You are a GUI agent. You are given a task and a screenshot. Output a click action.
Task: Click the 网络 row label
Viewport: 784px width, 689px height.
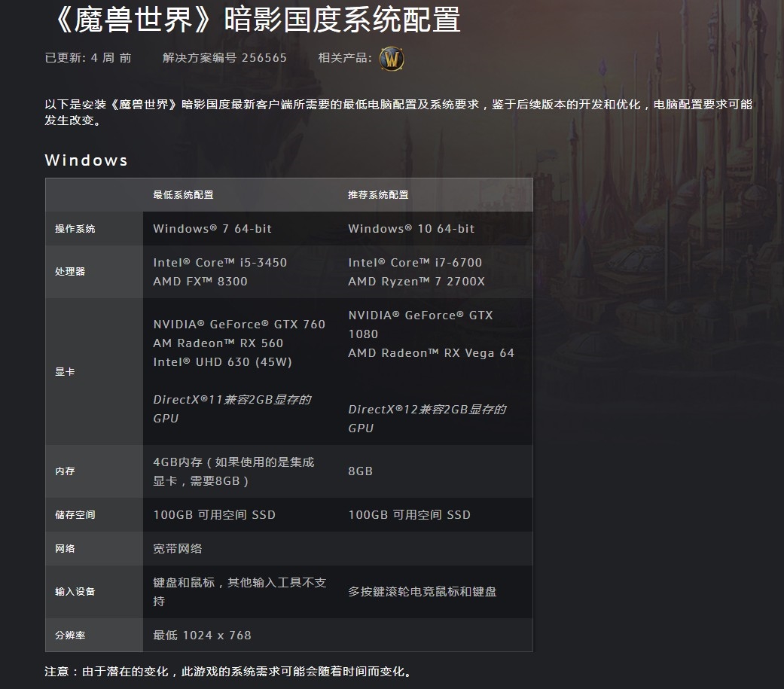coord(65,549)
